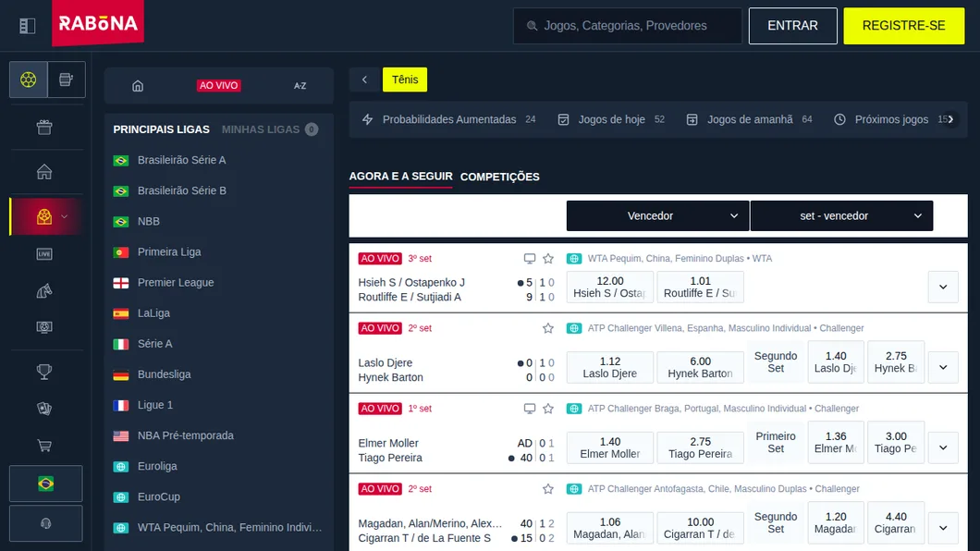Select the sports ball icon tab
The height and width of the screenshot is (551, 980).
pos(28,80)
